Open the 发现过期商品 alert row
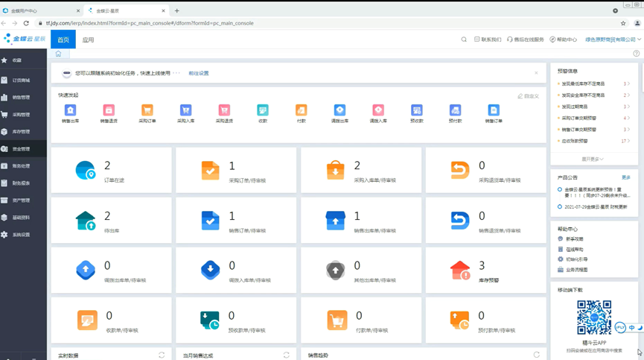 point(594,107)
